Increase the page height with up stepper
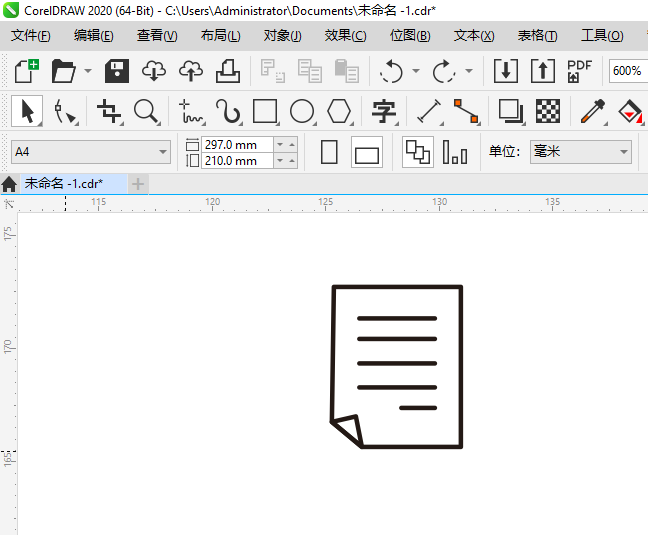The height and width of the screenshot is (535, 648). click(x=292, y=161)
